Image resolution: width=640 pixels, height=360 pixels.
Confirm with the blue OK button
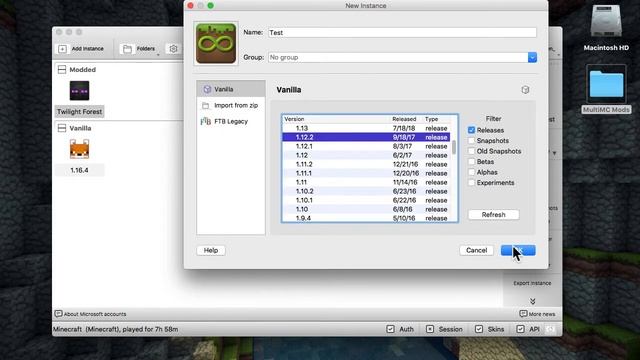pyautogui.click(x=518, y=250)
